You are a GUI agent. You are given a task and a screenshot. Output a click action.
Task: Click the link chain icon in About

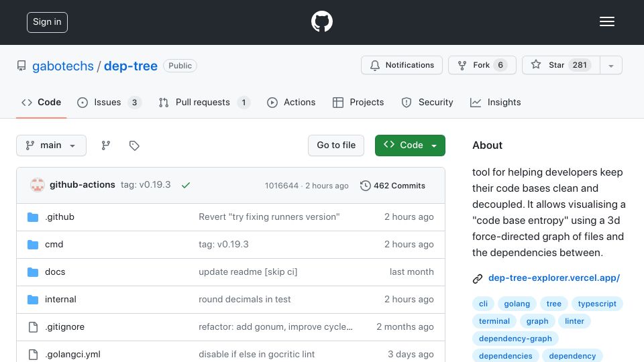(x=477, y=279)
